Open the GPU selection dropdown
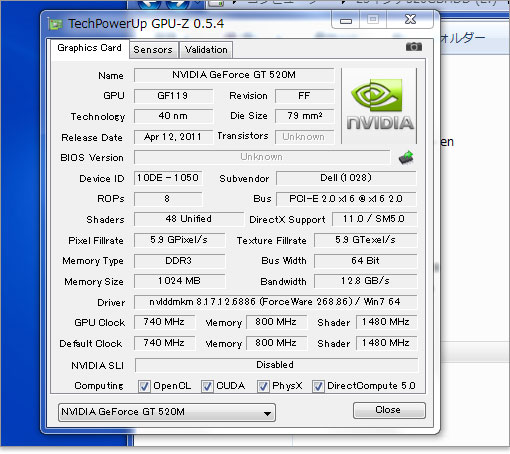The height and width of the screenshot is (454, 510). pos(167,412)
